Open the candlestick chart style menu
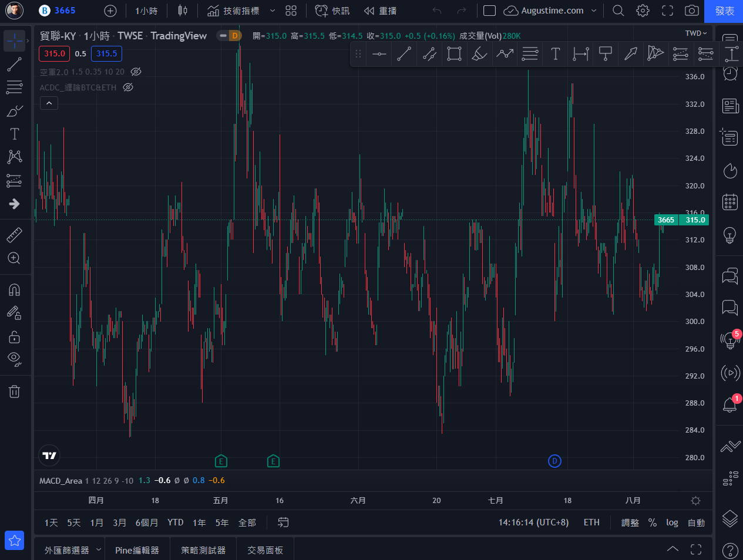Screen dimensions: 743x560 click(x=183, y=11)
